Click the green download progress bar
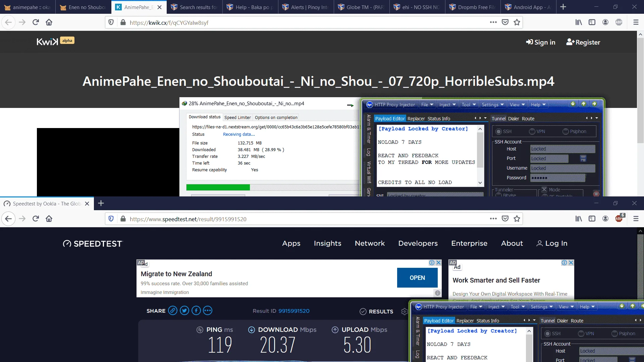Screen dimensions: 644x362 pos(218,187)
